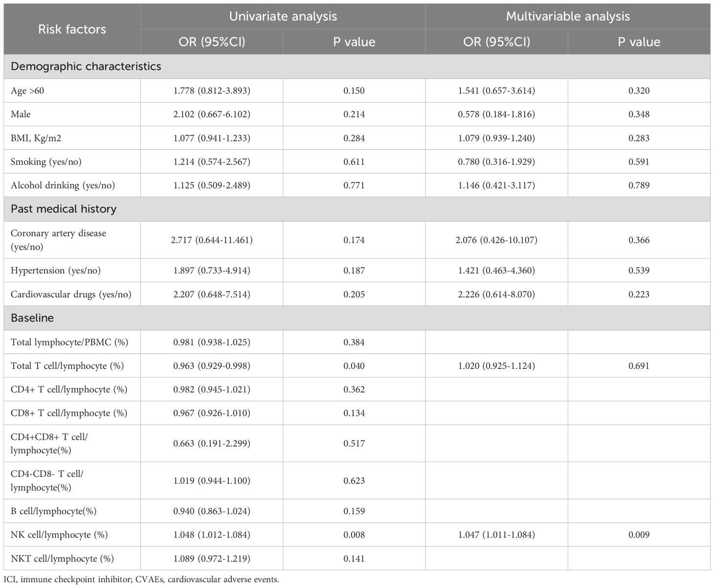Click value '1.125 (0.509-2.489)'
714x588 pixels.
(212, 185)
